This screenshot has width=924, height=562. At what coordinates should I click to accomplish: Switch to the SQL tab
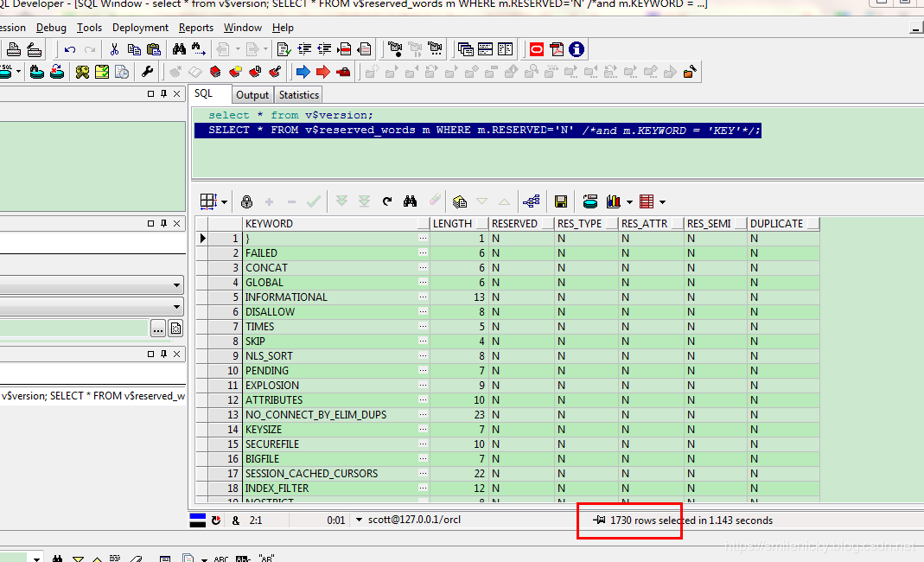[x=204, y=93]
